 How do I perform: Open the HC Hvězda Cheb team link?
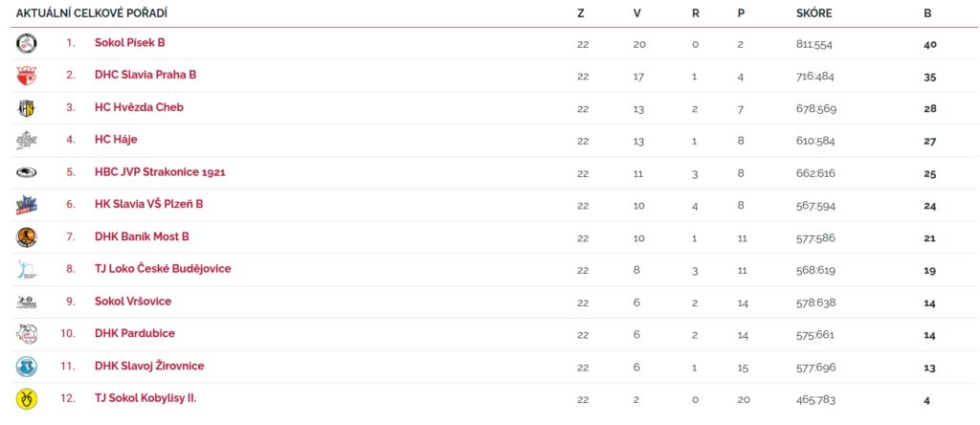pos(139,107)
